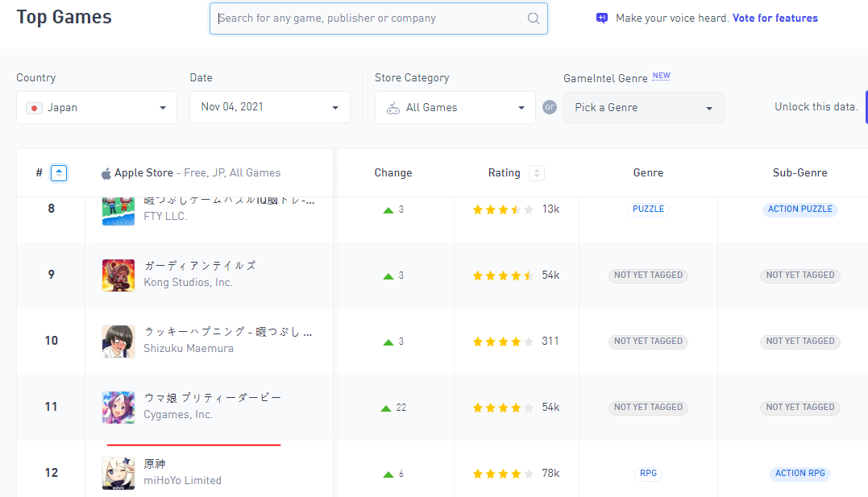The width and height of the screenshot is (868, 497).
Task: Select the RPG genre tag
Action: (x=648, y=473)
